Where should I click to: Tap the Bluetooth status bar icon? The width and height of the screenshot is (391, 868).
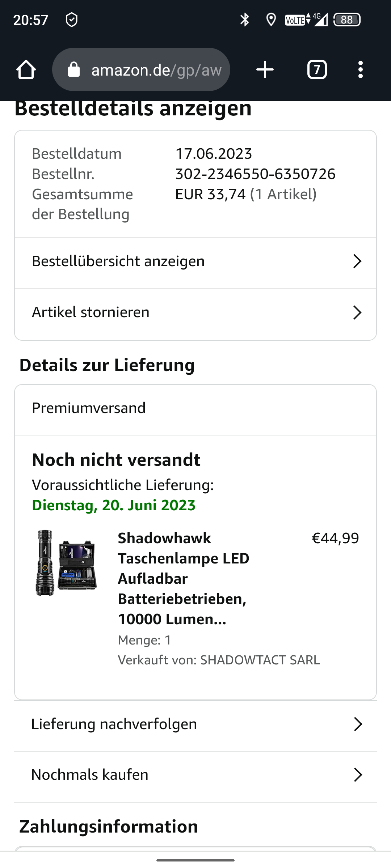coord(245,20)
